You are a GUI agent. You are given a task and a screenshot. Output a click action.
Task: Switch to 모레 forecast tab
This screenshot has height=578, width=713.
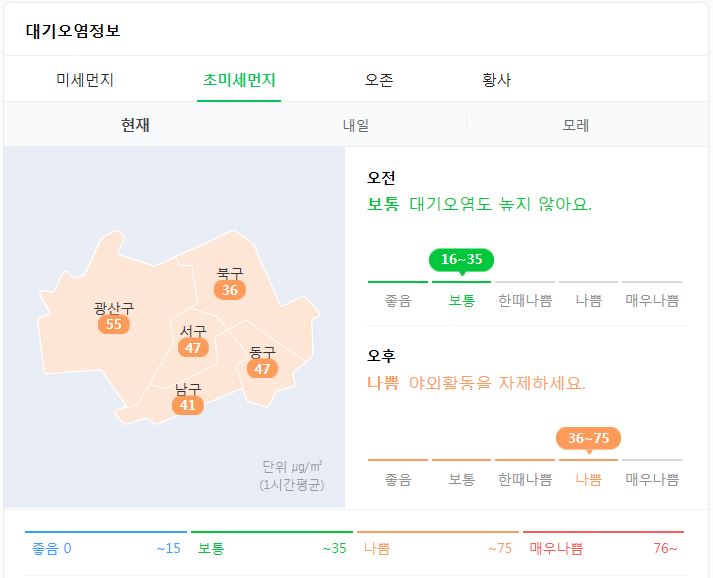[576, 126]
